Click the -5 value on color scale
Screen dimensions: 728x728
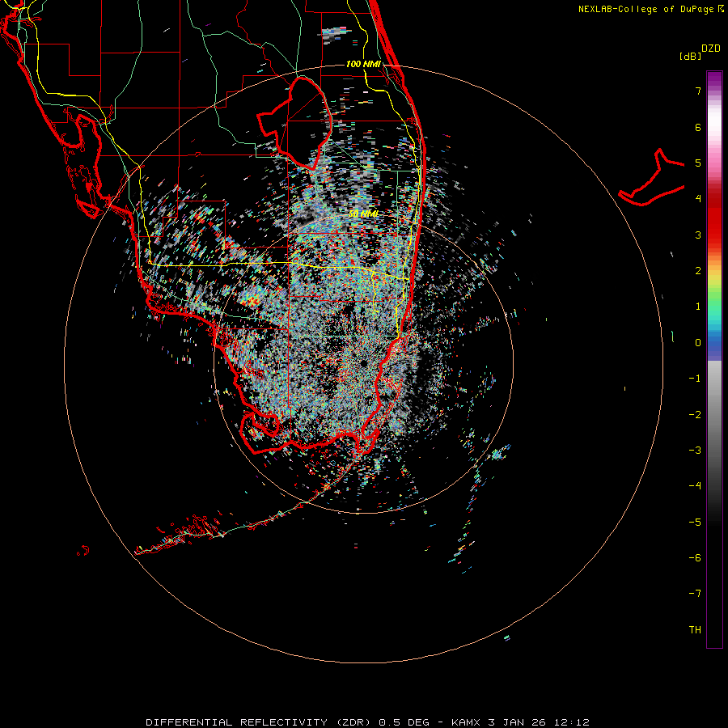[x=695, y=522]
